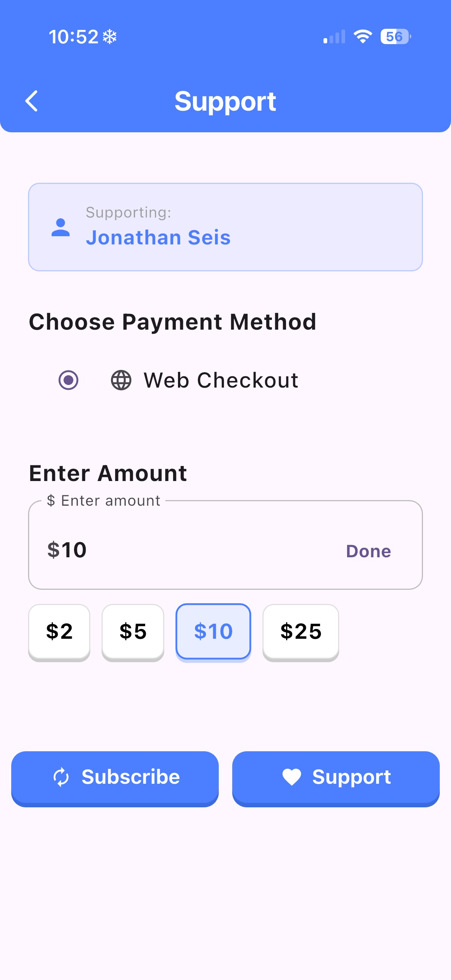The width and height of the screenshot is (451, 980).
Task: Tap the battery indicator showing 56
Action: coord(395,37)
